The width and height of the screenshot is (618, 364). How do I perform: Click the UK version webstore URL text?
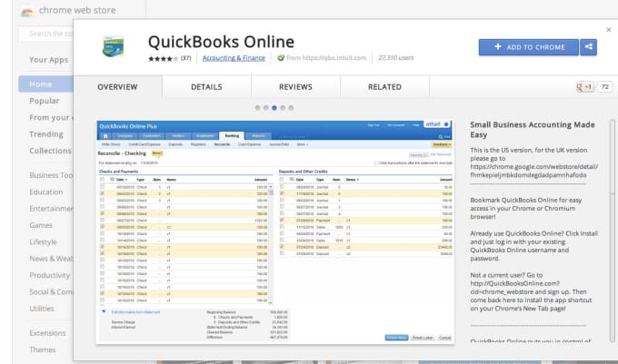533,171
